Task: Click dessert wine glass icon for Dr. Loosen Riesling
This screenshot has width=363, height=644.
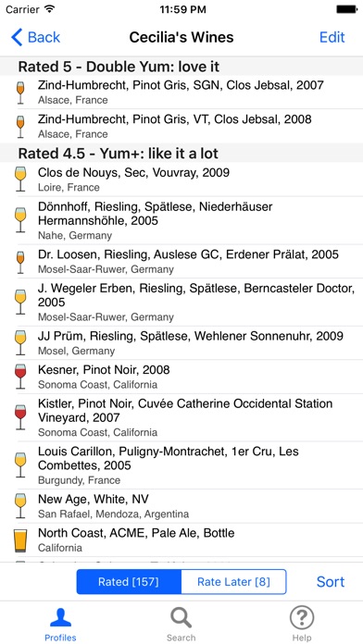Action: coord(20,262)
